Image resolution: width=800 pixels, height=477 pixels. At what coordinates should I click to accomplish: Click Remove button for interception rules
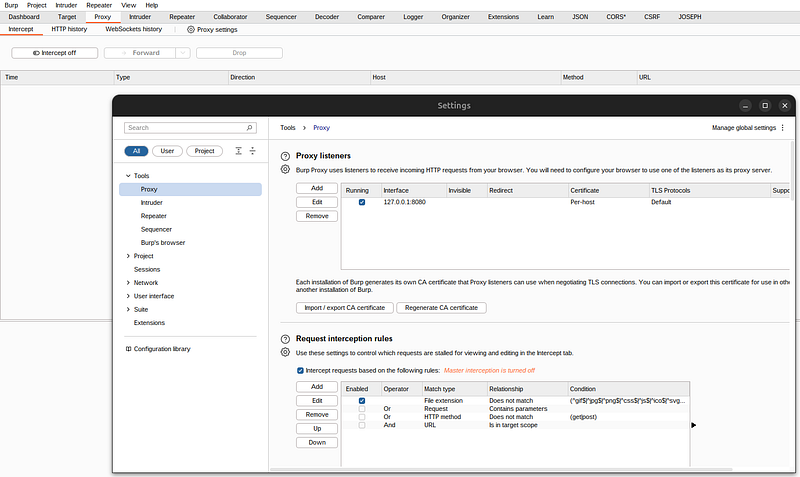tap(317, 415)
